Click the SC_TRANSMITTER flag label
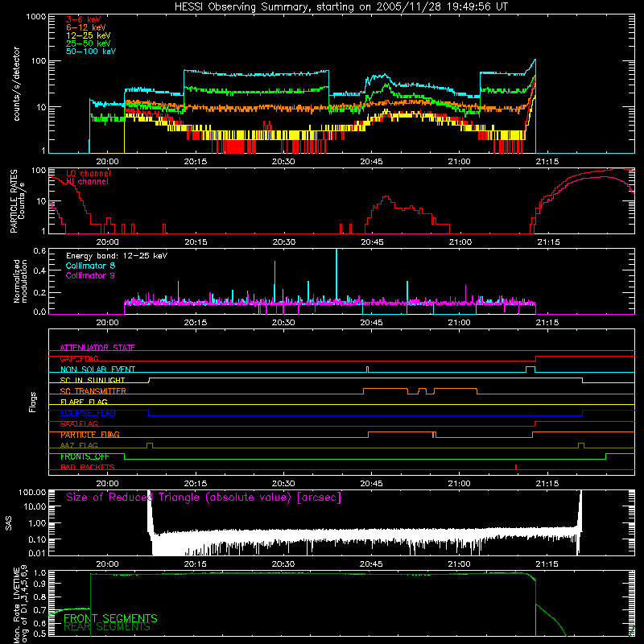This screenshot has height=644, width=644. (93, 391)
